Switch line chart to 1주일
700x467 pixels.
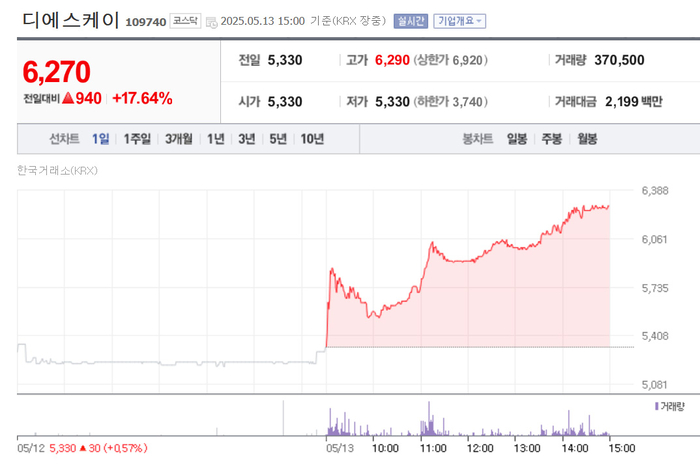coord(137,139)
